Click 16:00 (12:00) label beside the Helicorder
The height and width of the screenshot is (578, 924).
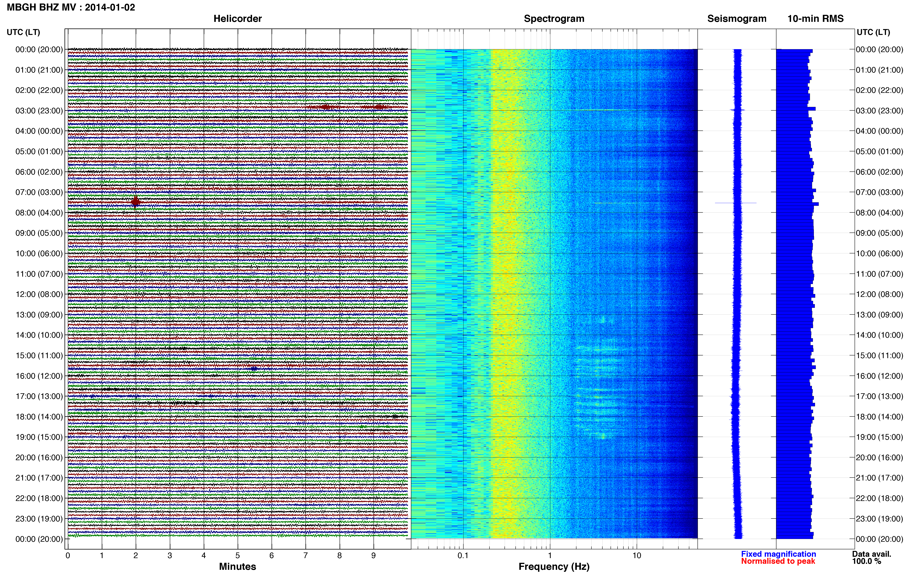pos(39,376)
